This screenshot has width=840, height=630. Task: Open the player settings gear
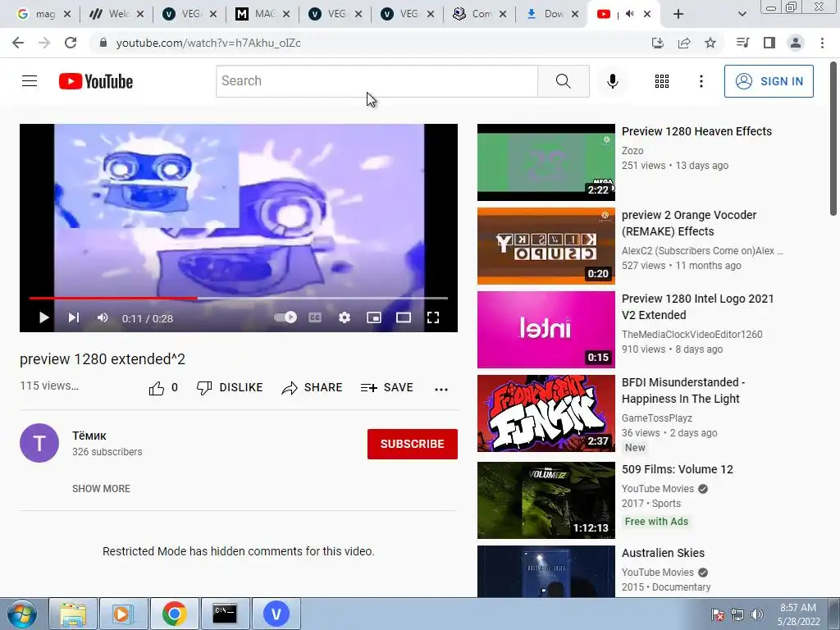pos(345,317)
